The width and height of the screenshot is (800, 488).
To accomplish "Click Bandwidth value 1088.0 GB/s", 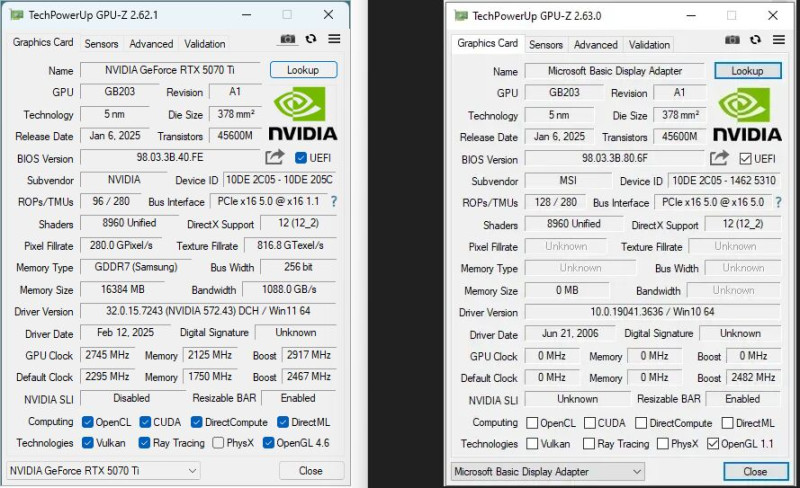I will pyautogui.click(x=289, y=289).
